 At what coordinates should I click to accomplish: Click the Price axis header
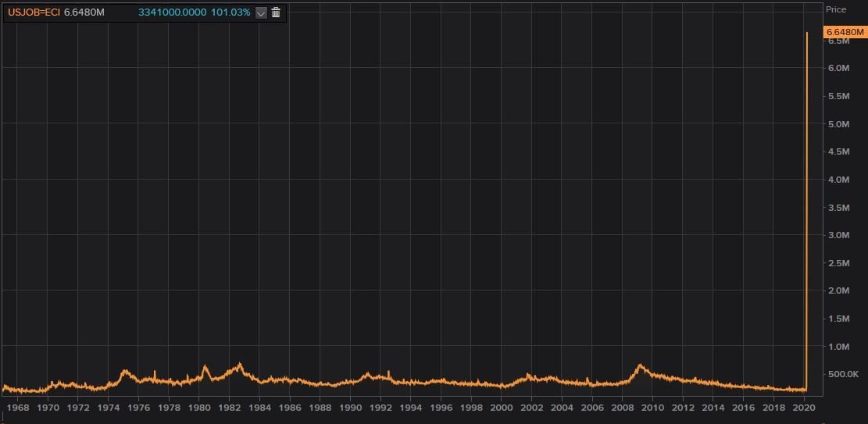836,9
